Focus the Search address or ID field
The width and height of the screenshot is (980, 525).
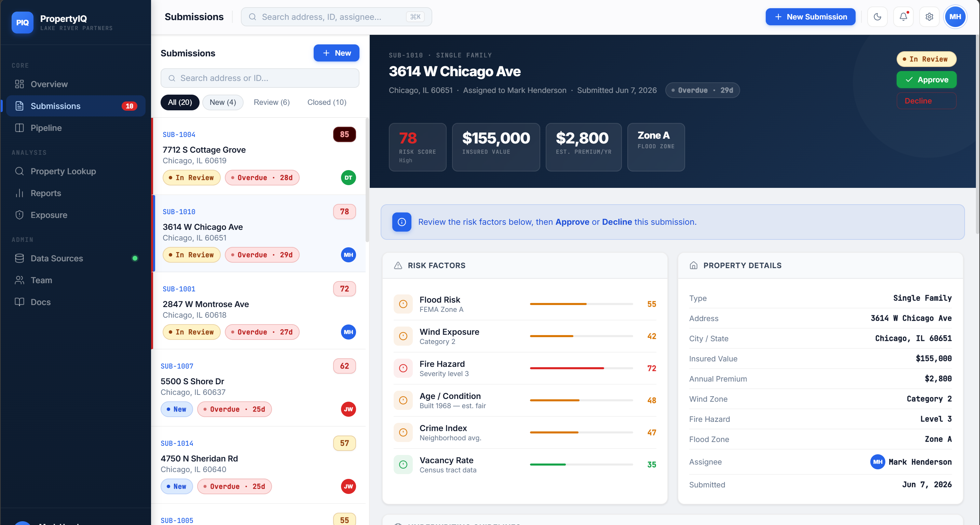(260, 78)
